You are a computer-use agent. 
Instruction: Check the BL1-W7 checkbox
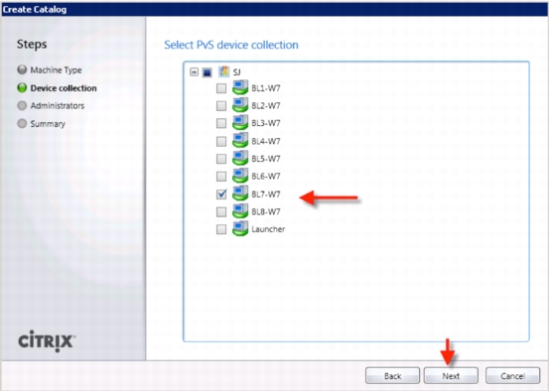[x=221, y=88]
